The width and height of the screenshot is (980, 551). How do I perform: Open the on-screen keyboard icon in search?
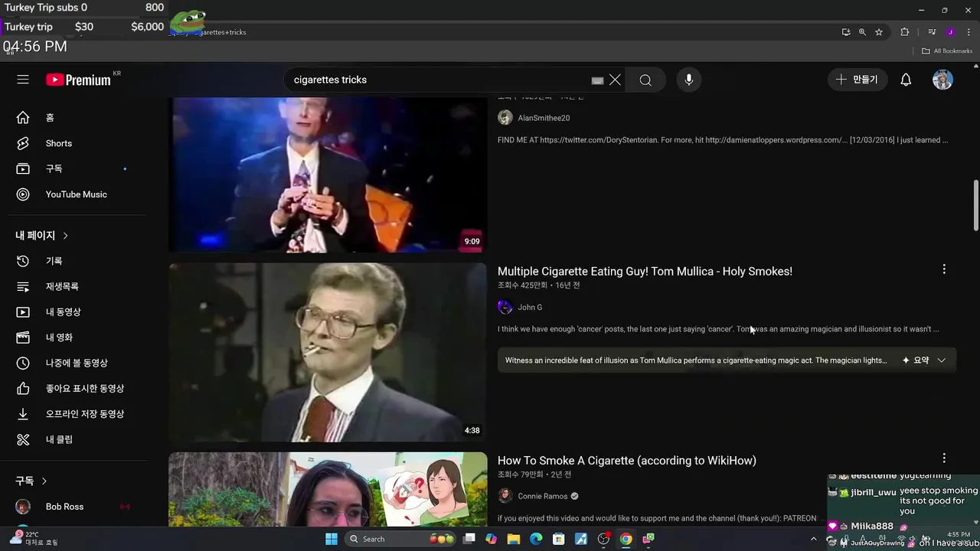pyautogui.click(x=598, y=80)
